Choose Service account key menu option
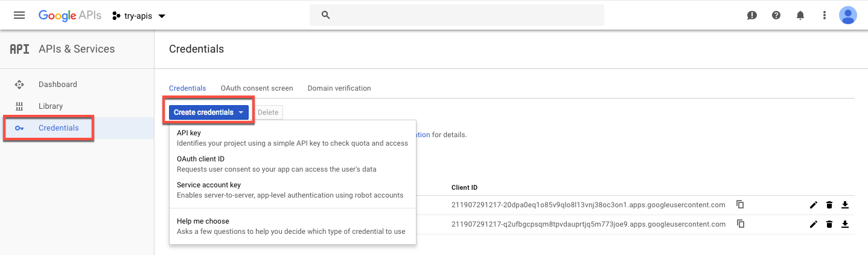 [x=293, y=190]
